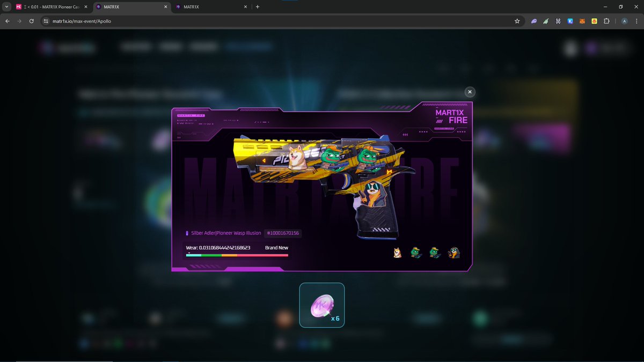Open the green dinosaur extension icon
The image size is (644, 362).
(546, 21)
